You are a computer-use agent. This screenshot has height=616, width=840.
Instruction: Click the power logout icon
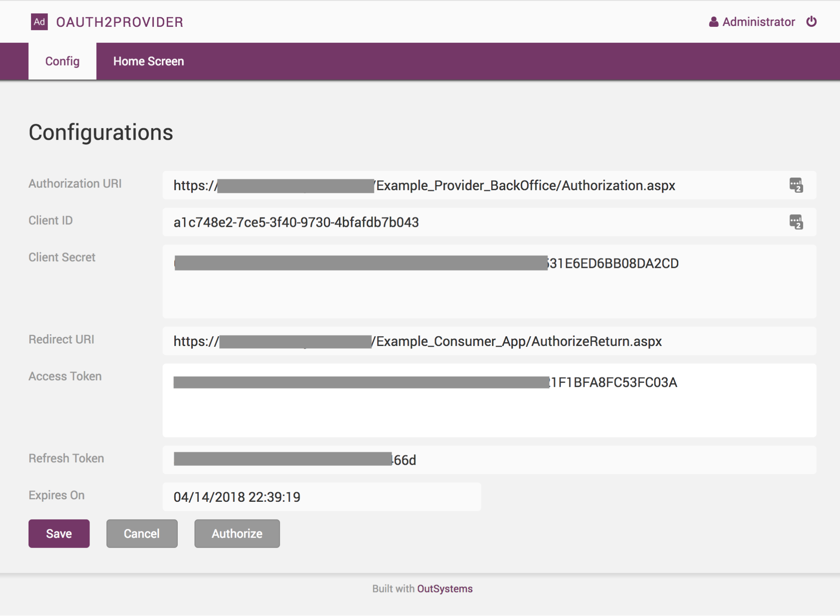(x=811, y=21)
